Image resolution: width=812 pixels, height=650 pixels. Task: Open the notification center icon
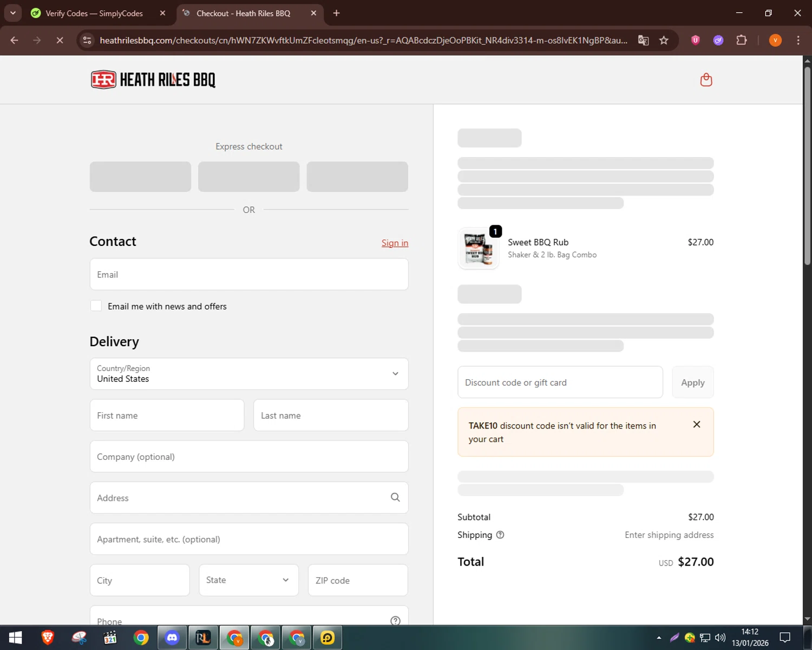click(x=785, y=638)
